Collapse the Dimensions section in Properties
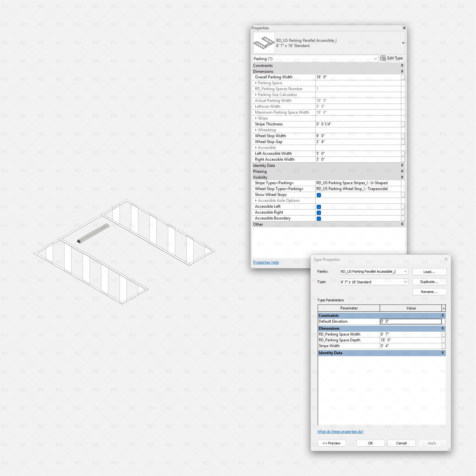476x476 pixels. pos(402,71)
